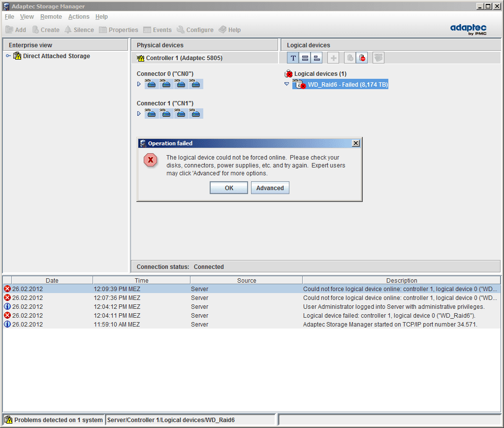
Task: Click error icon of 12:04:11 PM event
Action: click(x=7, y=315)
